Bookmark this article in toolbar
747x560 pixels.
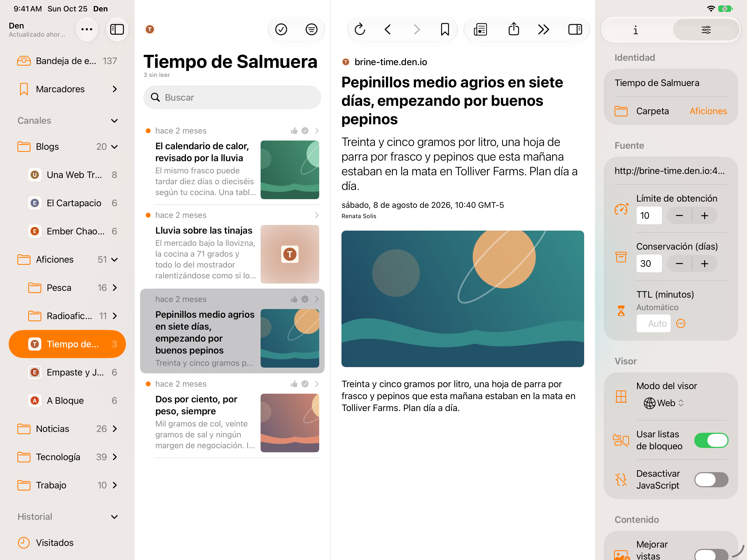pos(445,29)
